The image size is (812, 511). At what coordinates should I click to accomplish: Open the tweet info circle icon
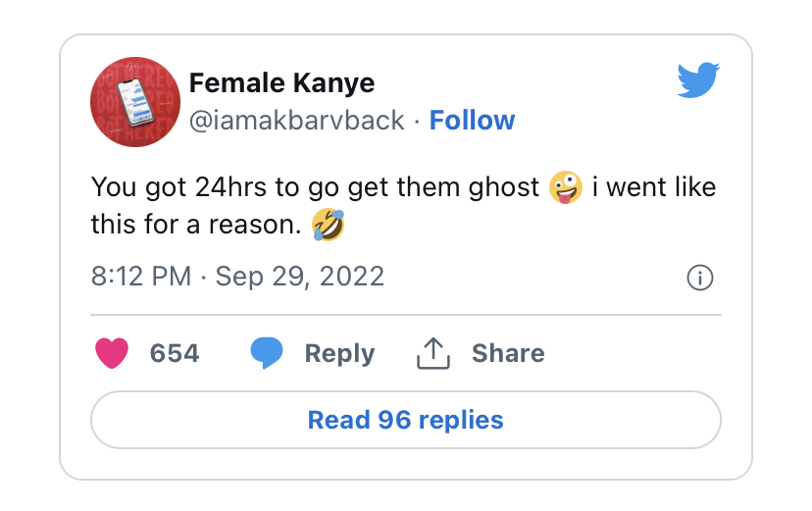[x=699, y=278]
